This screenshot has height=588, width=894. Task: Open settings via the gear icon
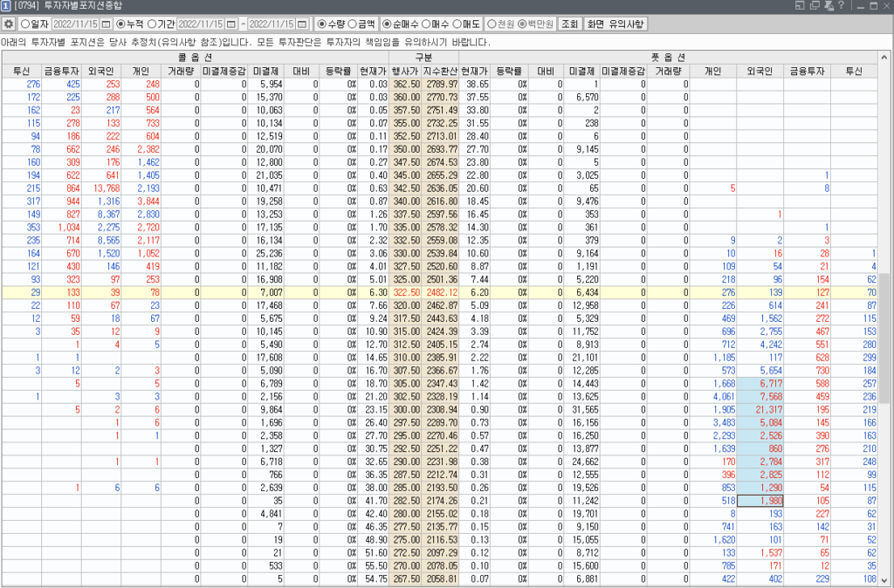click(9, 24)
